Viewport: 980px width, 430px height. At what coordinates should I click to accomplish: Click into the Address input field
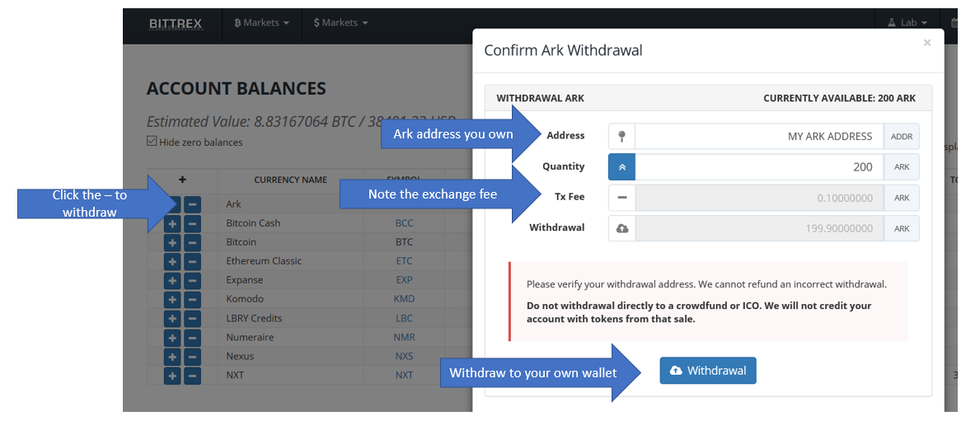point(759,136)
